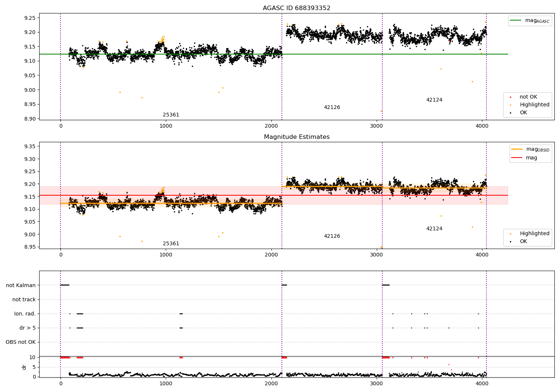
Task: Click the "9.35" y-axis tick label
Action: (30, 146)
